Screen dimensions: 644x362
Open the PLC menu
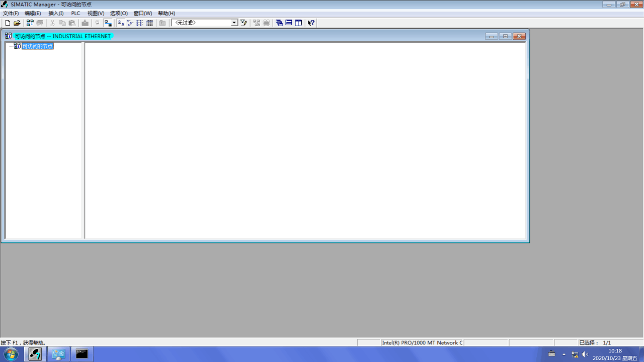(75, 13)
